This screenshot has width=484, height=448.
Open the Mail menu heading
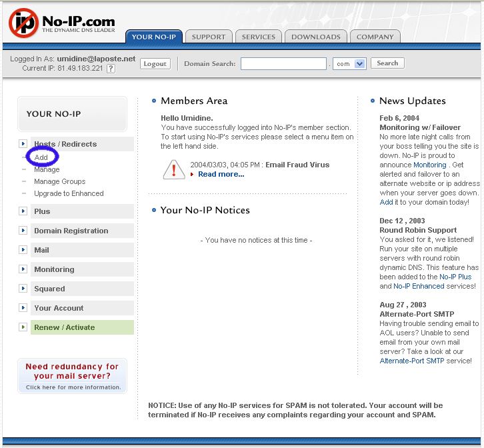tap(82, 250)
